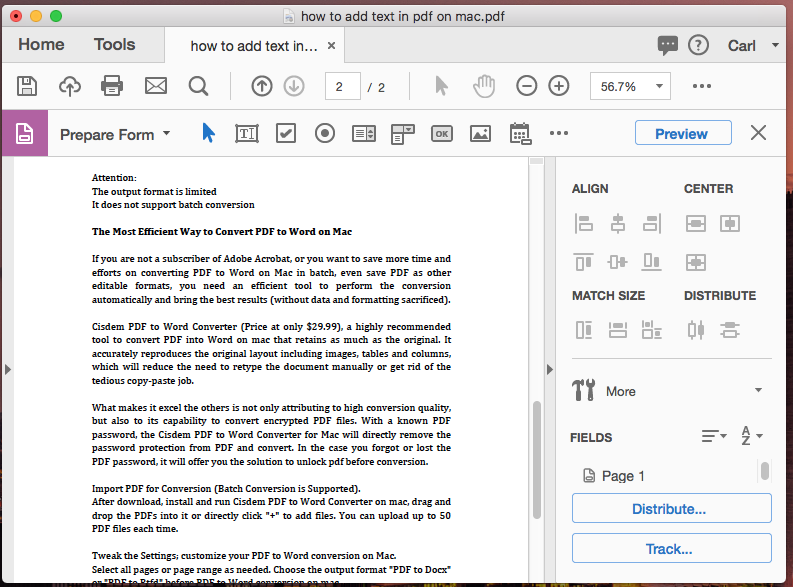Center fields both directions on page
Viewport: 793px width, 587px height.
point(696,262)
